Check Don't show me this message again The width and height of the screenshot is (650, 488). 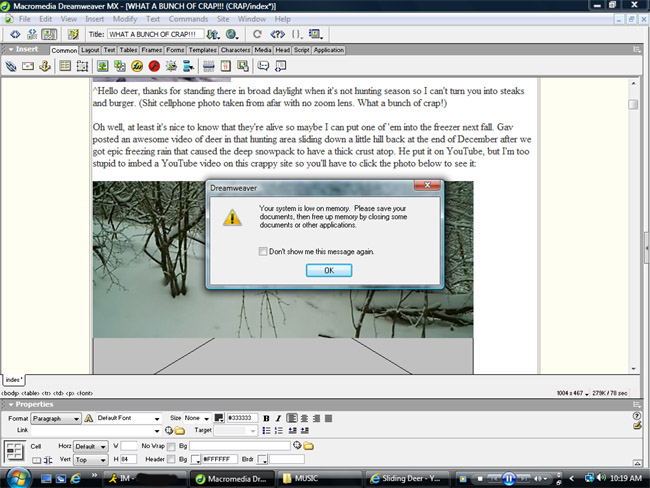click(x=263, y=251)
